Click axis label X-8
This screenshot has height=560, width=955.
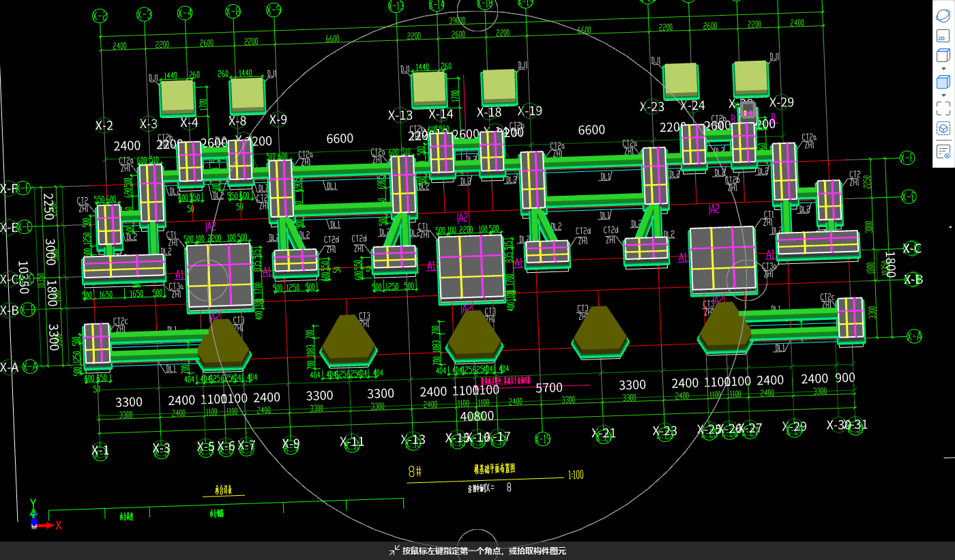tap(237, 121)
